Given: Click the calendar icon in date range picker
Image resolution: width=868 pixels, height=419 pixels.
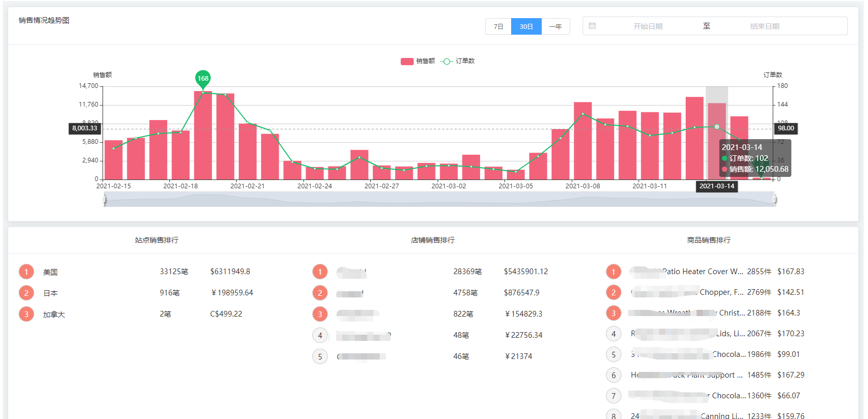Looking at the screenshot, I should [592, 26].
